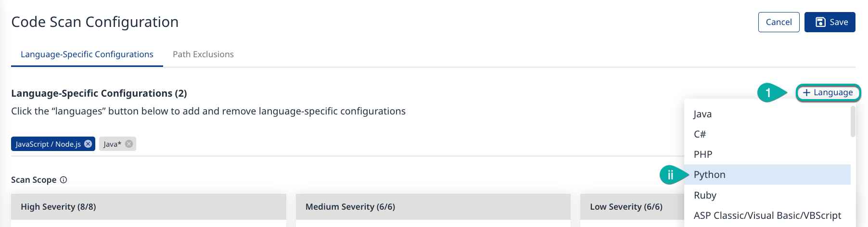Select Python in the language dropdown
Screen dimensions: 868x227
pos(709,175)
